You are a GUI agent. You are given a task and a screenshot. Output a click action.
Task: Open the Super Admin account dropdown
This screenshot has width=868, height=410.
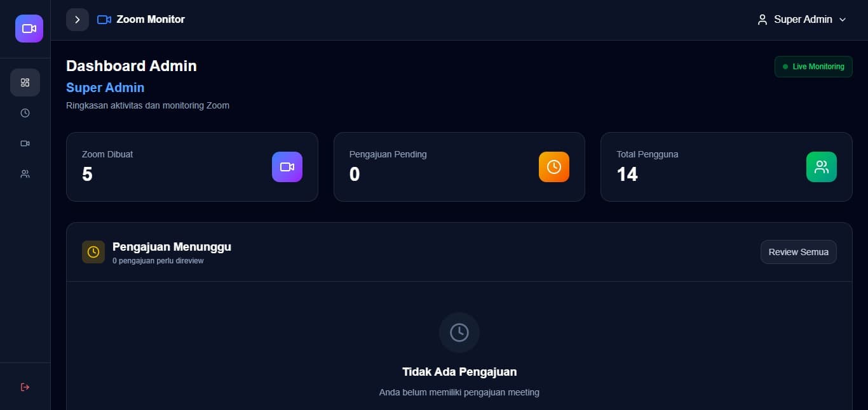tap(803, 20)
